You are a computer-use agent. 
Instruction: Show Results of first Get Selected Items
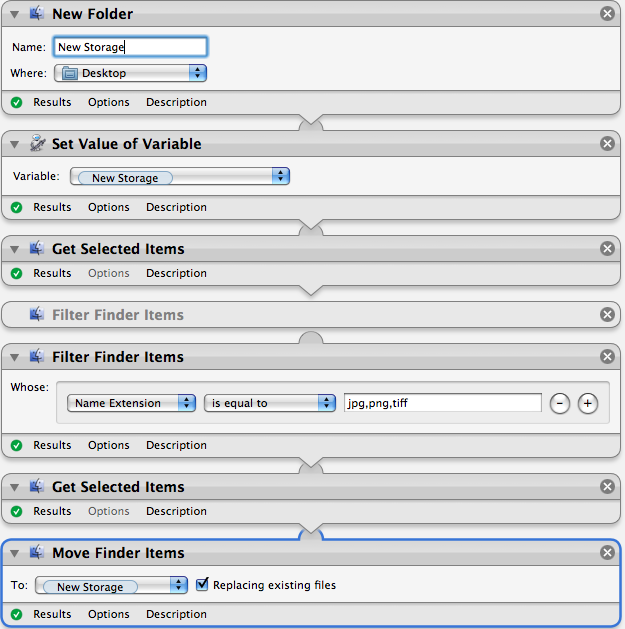tap(52, 273)
